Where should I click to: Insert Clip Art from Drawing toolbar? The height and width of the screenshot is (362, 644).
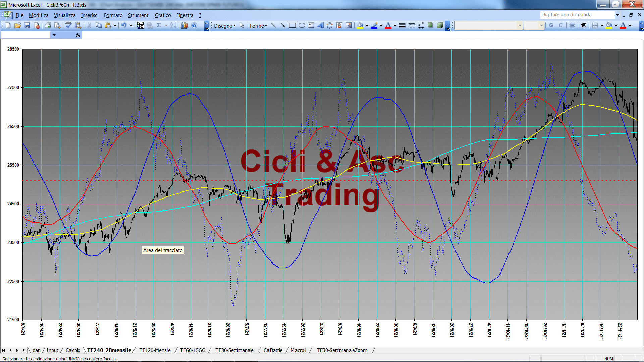(339, 25)
